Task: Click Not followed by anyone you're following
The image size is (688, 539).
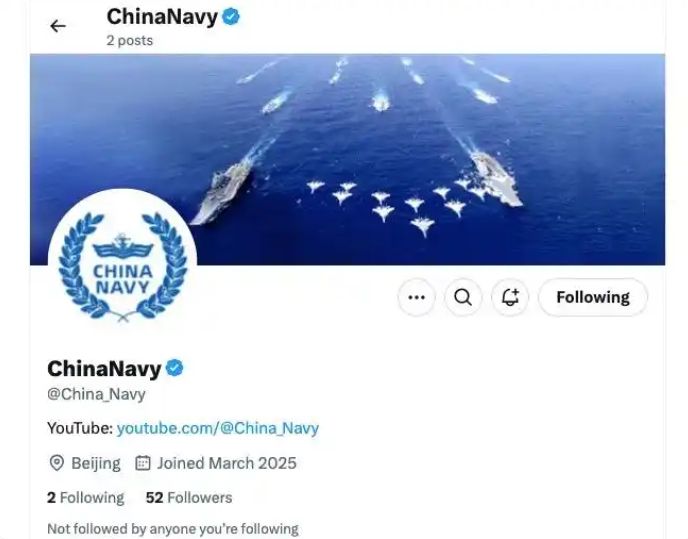Action: coord(173,529)
